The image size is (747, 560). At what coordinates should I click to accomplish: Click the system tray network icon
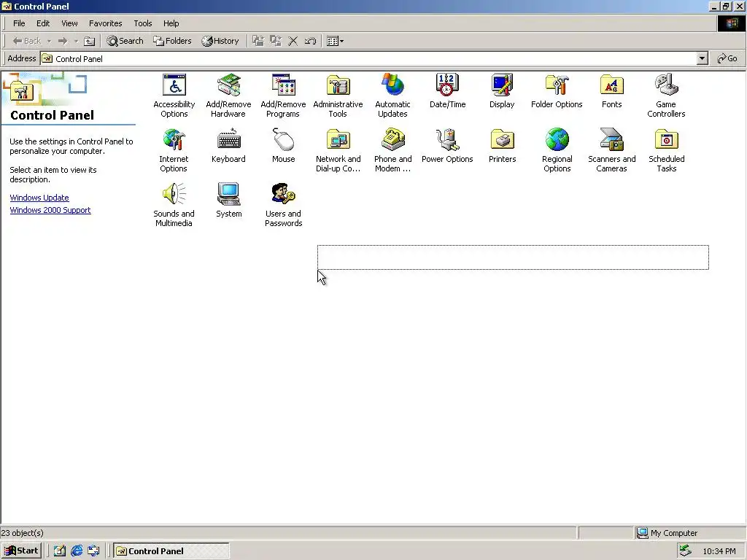(x=685, y=551)
